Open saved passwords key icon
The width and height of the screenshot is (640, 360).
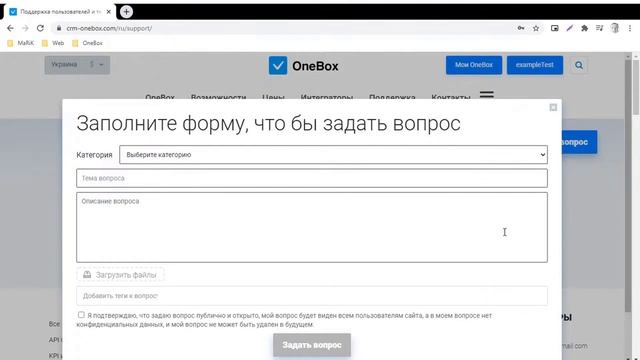pos(521,28)
